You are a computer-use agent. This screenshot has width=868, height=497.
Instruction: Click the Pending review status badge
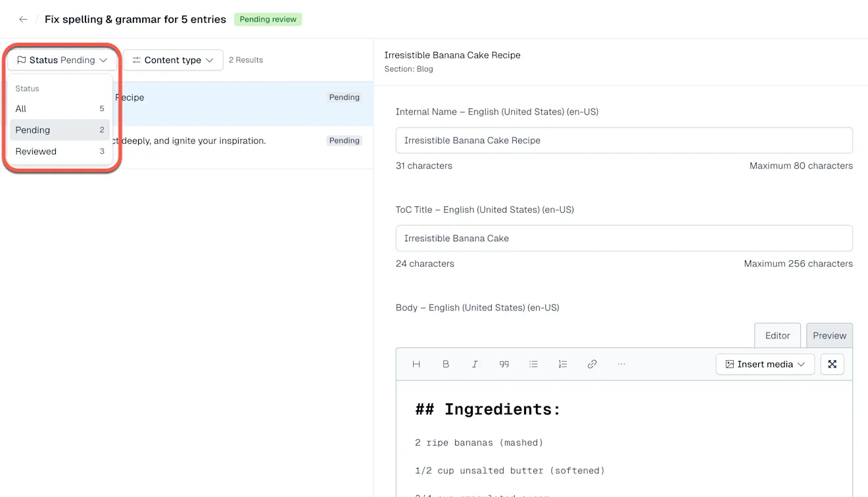268,19
